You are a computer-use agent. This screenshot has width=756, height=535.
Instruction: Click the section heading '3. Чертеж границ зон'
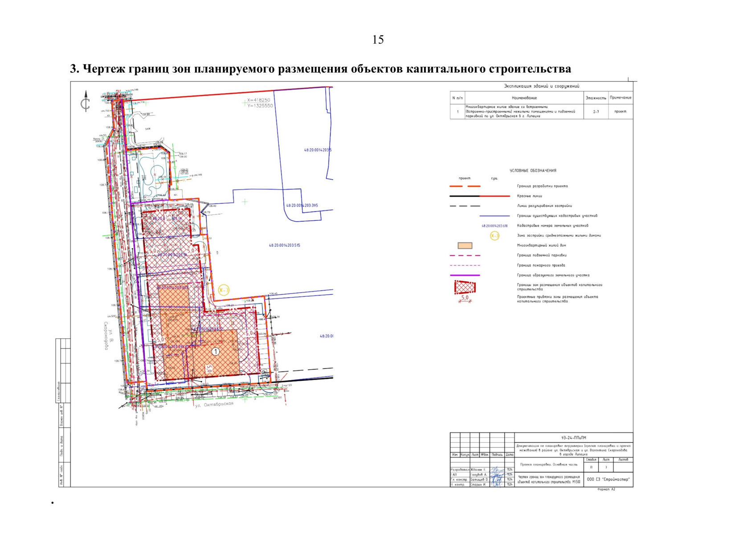tap(320, 69)
